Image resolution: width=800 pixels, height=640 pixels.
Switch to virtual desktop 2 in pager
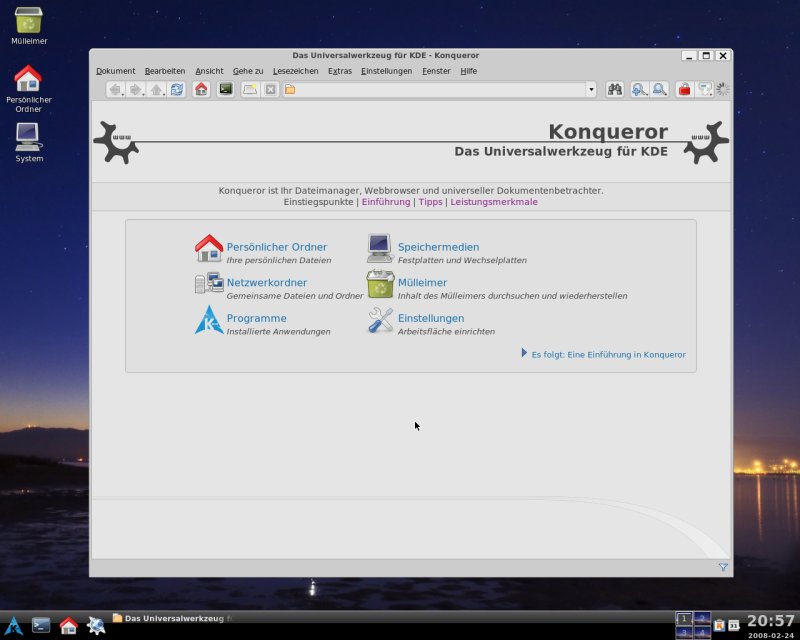pos(702,619)
